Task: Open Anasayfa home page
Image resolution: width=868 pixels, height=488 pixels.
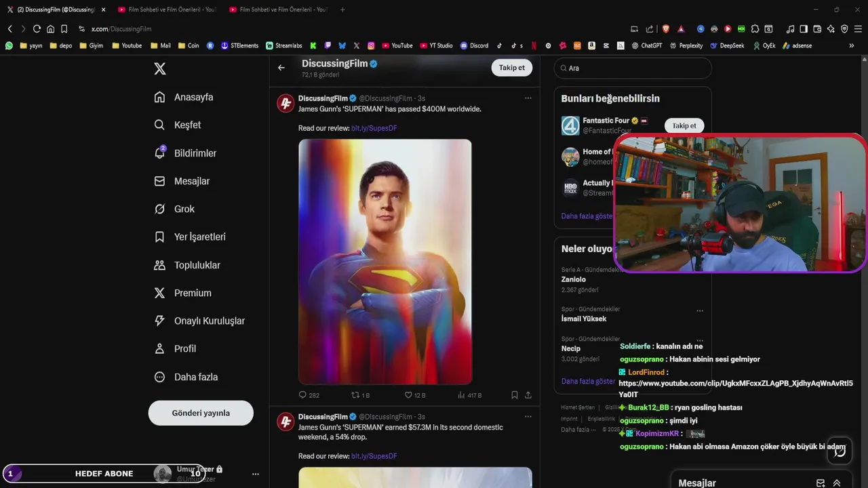Action: coord(184,97)
